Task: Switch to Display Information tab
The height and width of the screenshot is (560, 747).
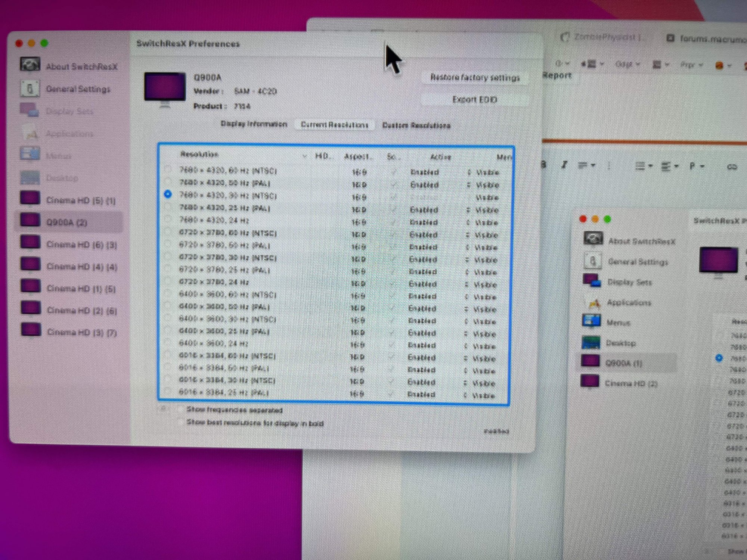Action: pyautogui.click(x=254, y=124)
